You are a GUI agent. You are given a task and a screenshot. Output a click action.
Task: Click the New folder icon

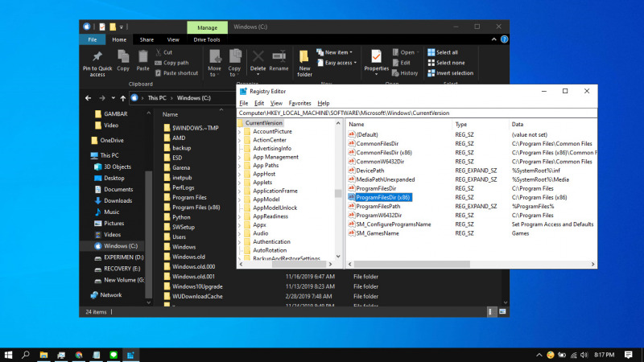coord(304,56)
